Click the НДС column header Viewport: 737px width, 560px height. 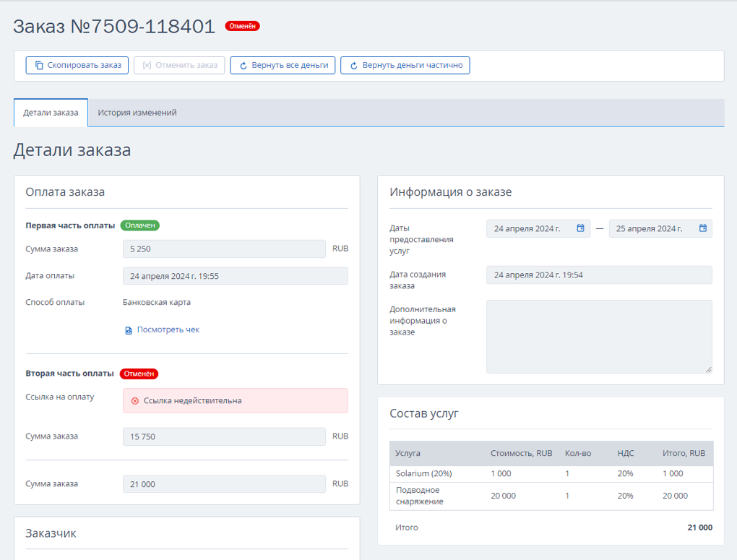[626, 453]
